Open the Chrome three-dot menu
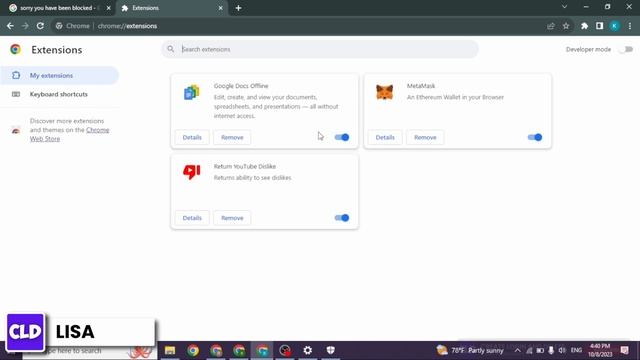Image resolution: width=640 pixels, height=360 pixels. tap(630, 26)
